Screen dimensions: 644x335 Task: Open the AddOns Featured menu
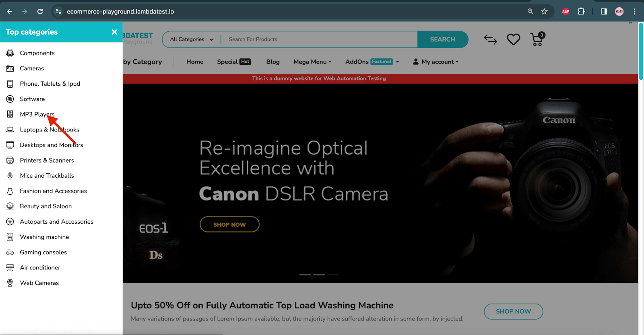click(x=372, y=62)
